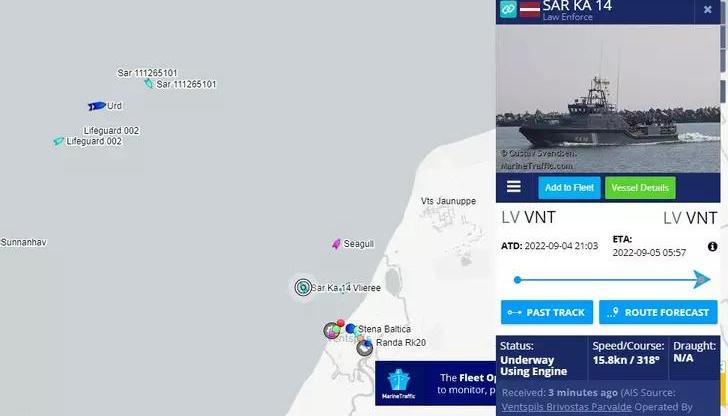Click the ETA info icon
Image resolution: width=728 pixels, height=416 pixels.
[x=712, y=247]
